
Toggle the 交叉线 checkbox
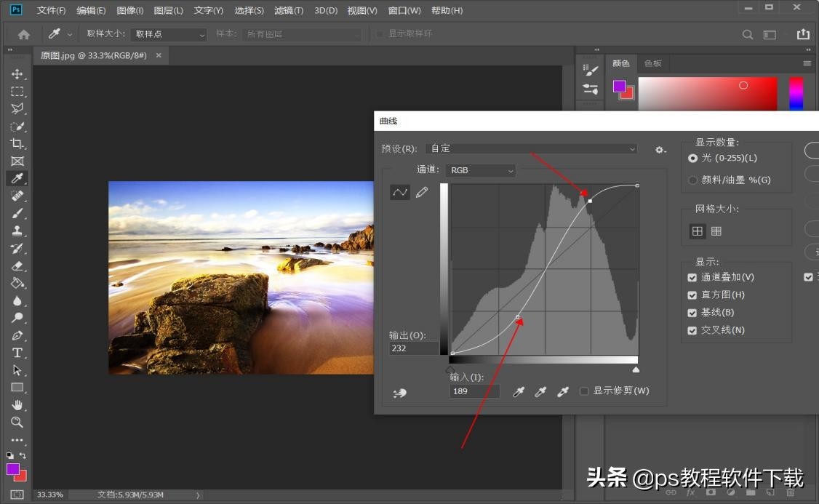point(692,331)
